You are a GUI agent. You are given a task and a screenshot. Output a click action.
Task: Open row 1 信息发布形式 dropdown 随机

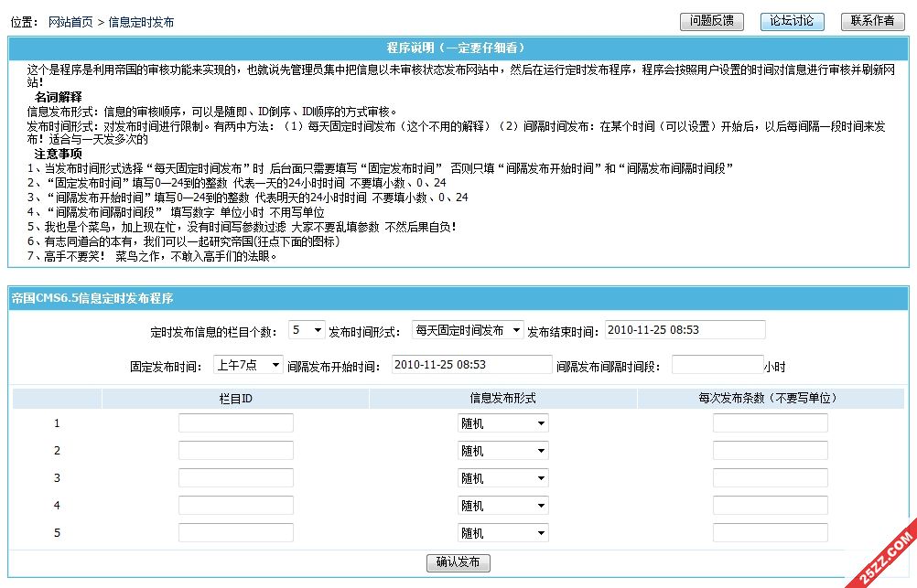503,423
